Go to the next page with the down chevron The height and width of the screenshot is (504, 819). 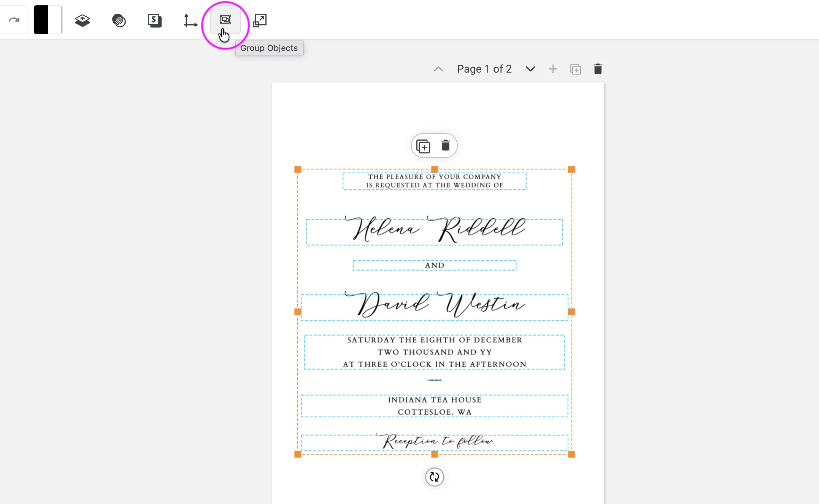coord(530,69)
